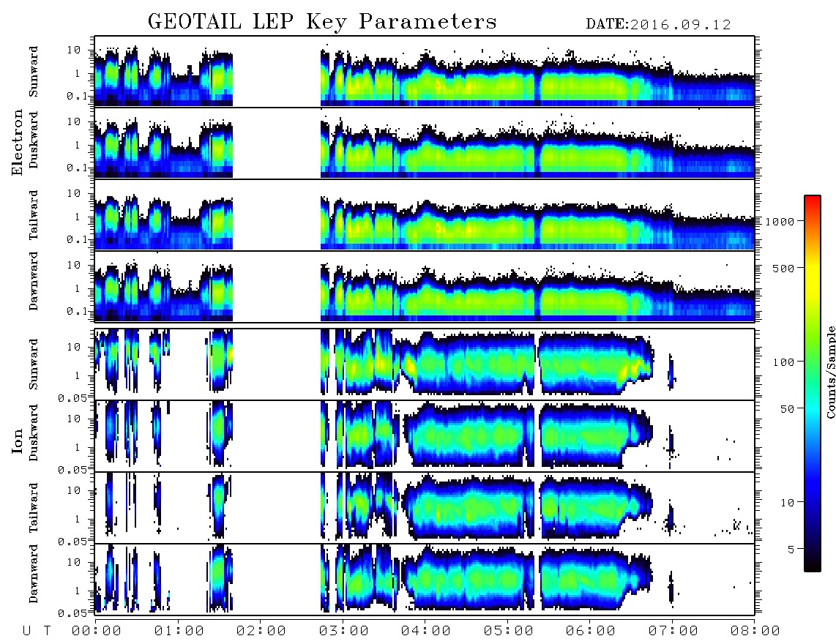Click the U T axis label
Viewport: 836px width, 644px height.
[37, 632]
